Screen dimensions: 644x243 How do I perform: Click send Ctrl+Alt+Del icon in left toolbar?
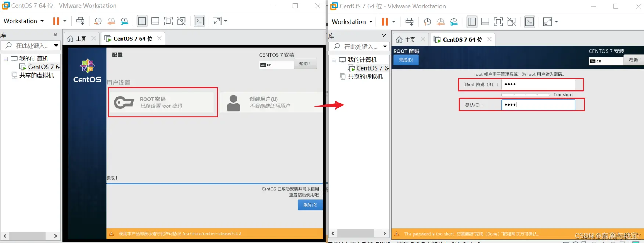click(x=80, y=21)
